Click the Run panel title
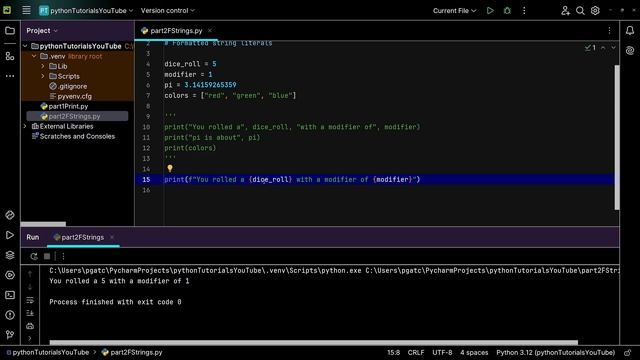The height and width of the screenshot is (360, 640). click(33, 237)
